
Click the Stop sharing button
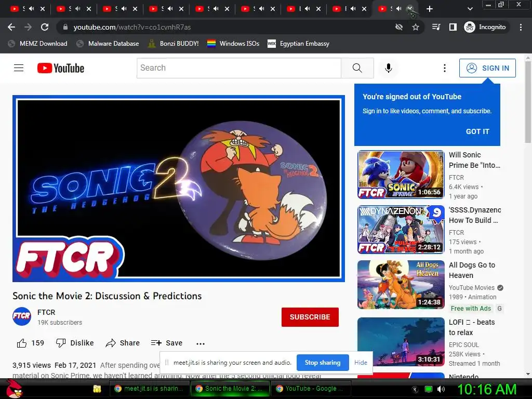click(322, 362)
